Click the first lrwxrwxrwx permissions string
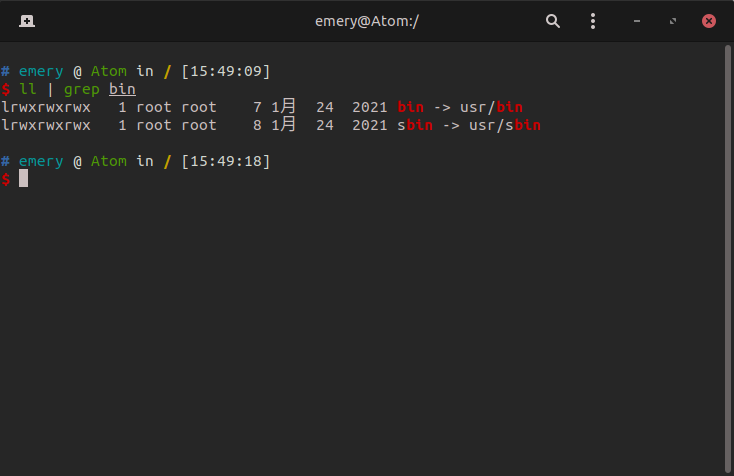This screenshot has width=734, height=476. (46, 107)
